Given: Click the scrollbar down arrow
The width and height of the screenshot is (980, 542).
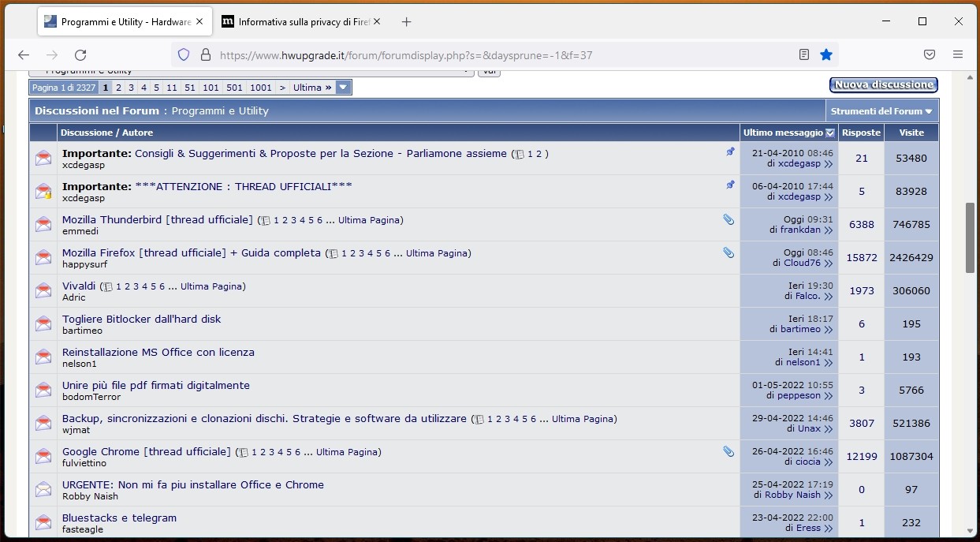Looking at the screenshot, I should click(970, 532).
